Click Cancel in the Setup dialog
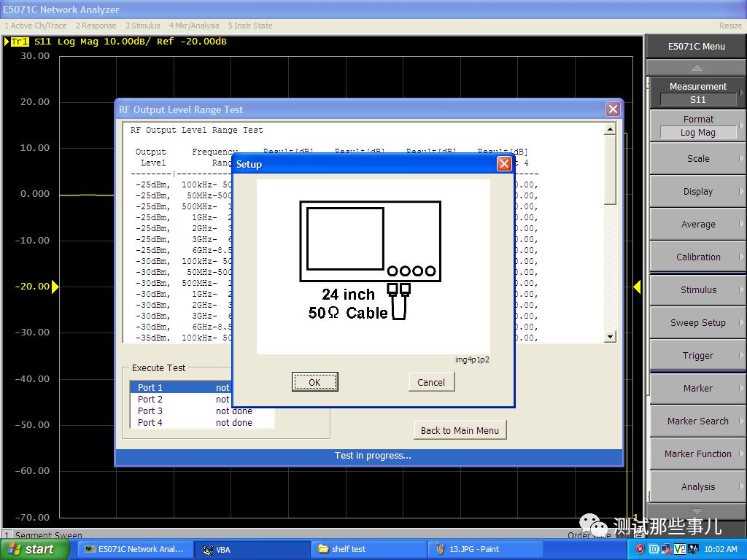747x560 pixels. click(431, 382)
